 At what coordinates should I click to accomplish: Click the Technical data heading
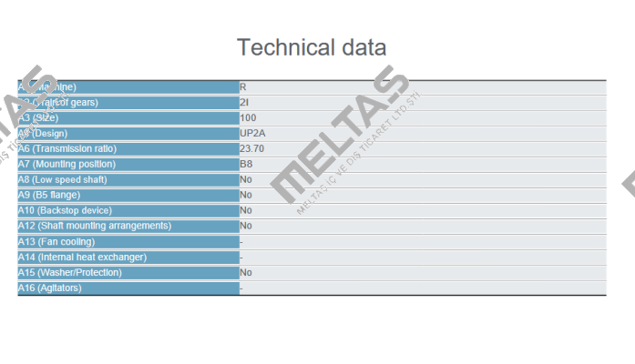tap(312, 47)
